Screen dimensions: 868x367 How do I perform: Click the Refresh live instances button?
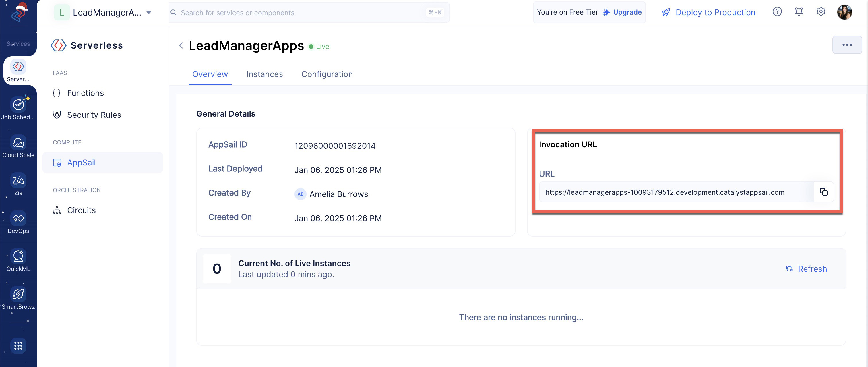coord(806,269)
